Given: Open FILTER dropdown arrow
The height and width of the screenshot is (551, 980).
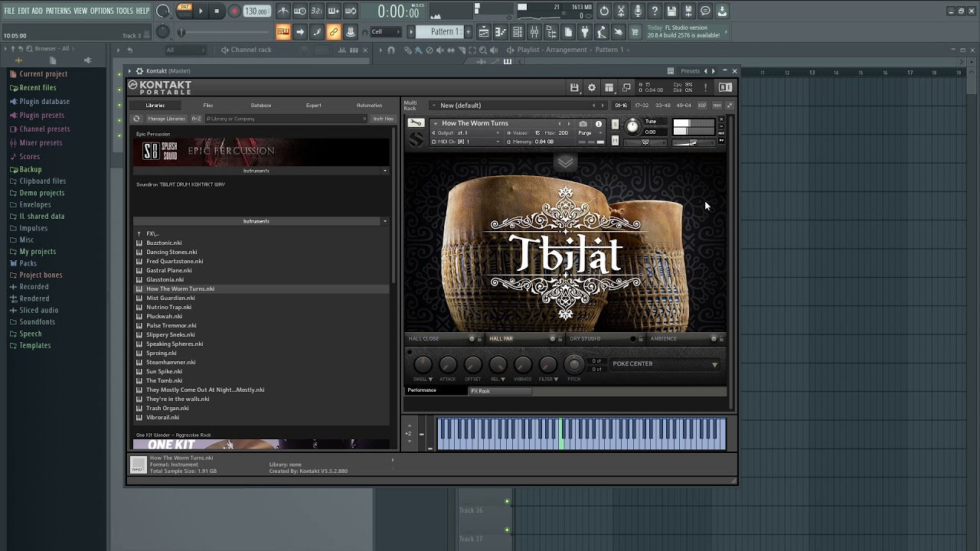Looking at the screenshot, I should (555, 379).
